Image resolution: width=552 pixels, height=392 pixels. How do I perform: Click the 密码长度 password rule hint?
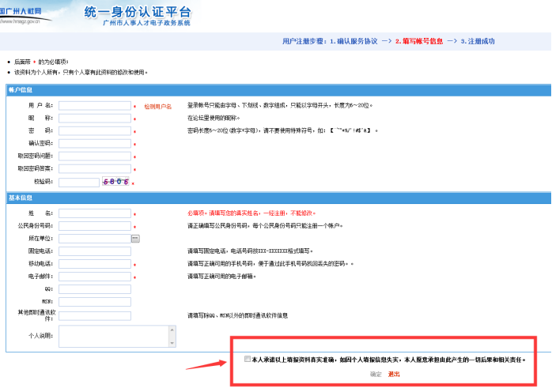coord(282,130)
